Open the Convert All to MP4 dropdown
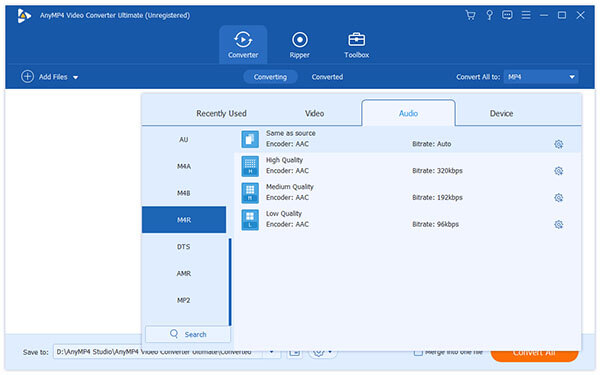The image size is (600, 375). 540,77
